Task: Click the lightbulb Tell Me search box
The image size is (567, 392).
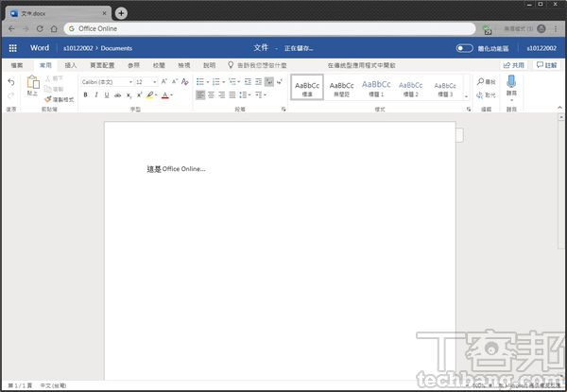Action: coord(257,65)
